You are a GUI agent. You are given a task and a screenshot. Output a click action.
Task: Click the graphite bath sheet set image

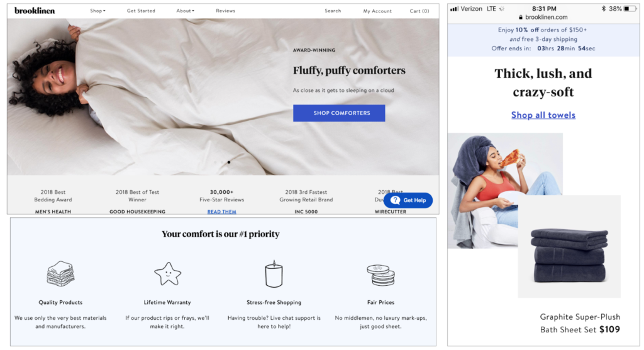click(569, 246)
